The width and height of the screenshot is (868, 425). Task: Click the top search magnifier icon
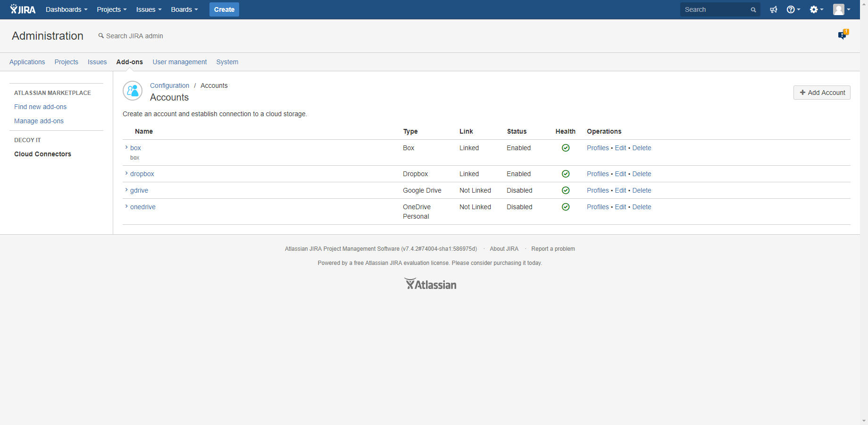[753, 10]
